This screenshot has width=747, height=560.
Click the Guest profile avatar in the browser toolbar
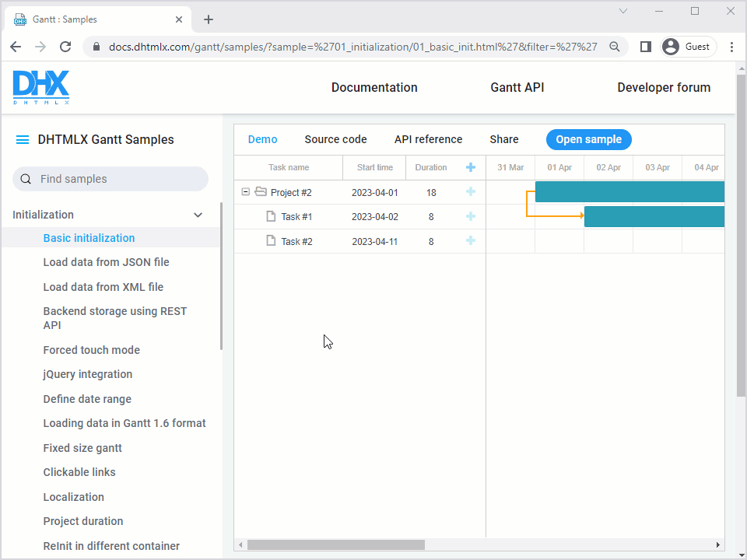[670, 46]
